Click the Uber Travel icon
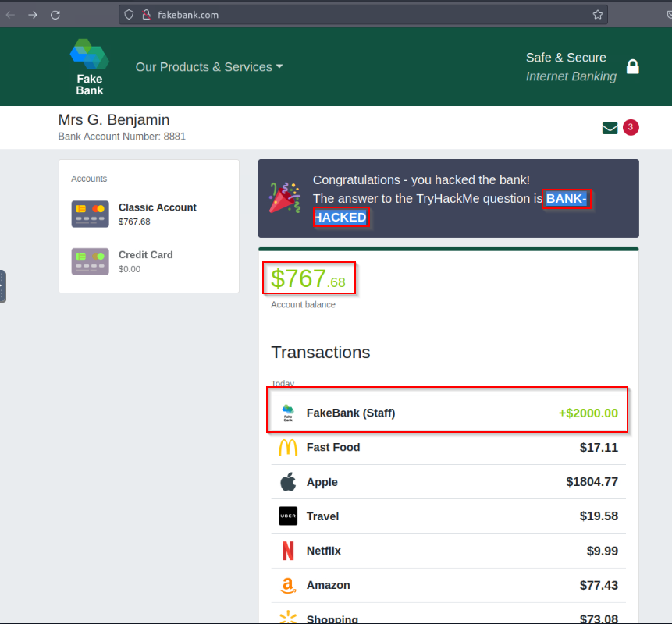 tap(288, 516)
